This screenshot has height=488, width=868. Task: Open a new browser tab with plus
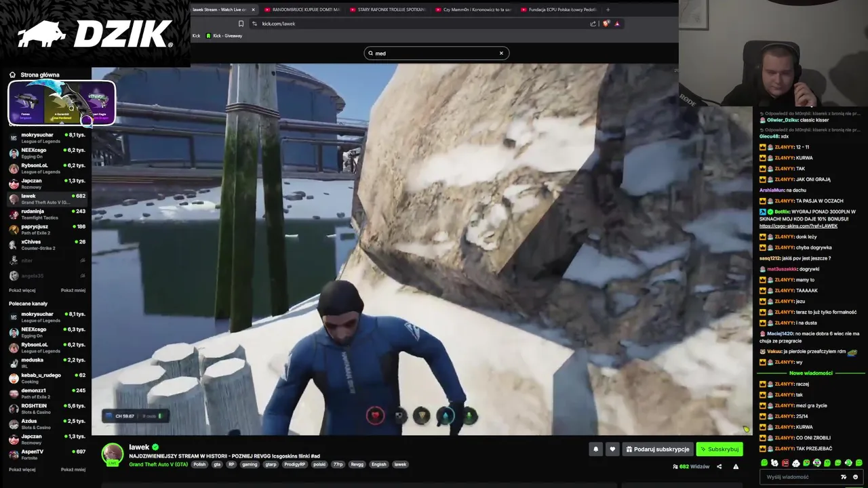pyautogui.click(x=608, y=9)
